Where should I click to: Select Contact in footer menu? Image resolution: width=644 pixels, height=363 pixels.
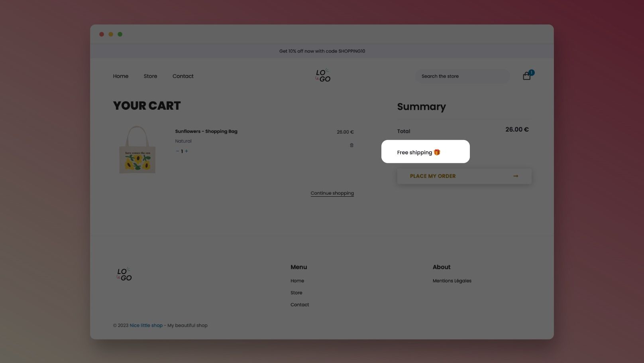point(300,305)
